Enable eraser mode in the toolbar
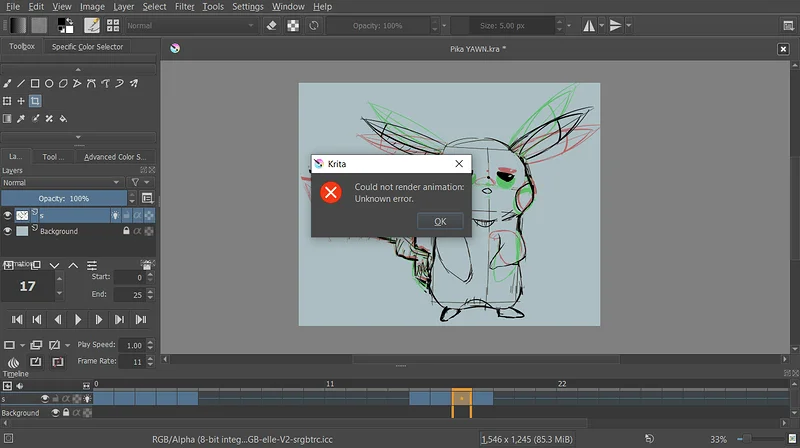800x448 pixels. click(x=271, y=25)
